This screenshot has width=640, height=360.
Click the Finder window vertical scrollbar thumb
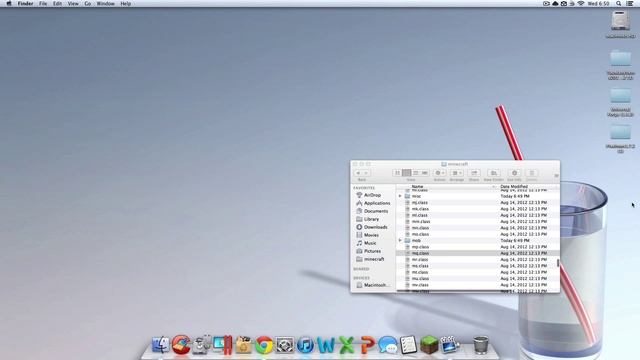pos(558,263)
